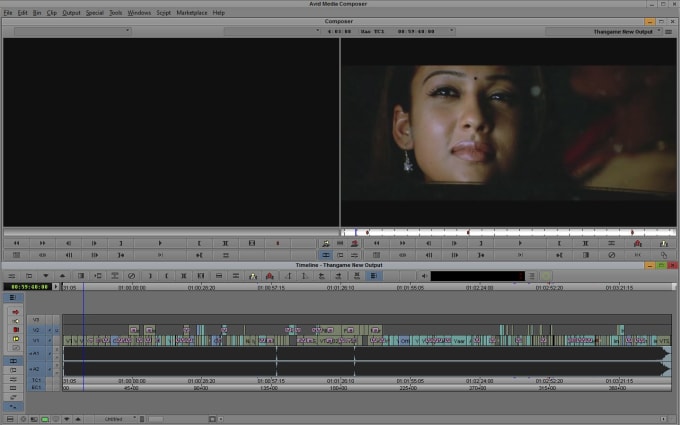Click the red Record button under source monitor
Screen dimensions: 680x425
tap(278, 243)
